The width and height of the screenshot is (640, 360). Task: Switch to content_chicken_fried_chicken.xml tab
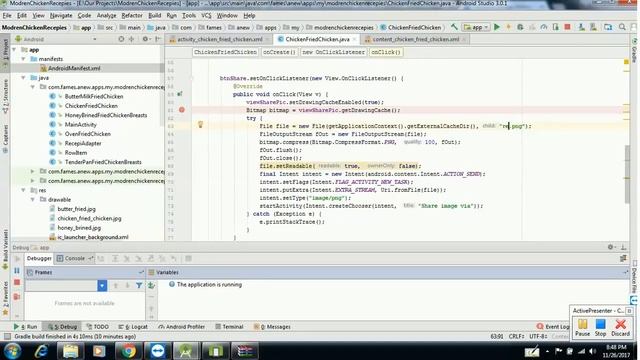tap(416, 39)
